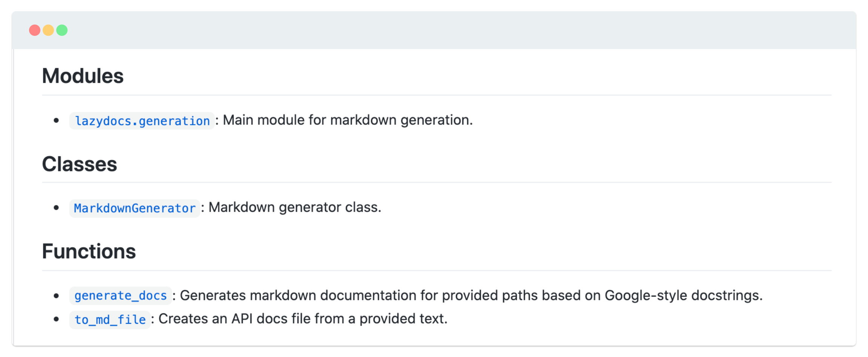The image size is (868, 357).
Task: Click the bullet point before MarkdownGenerator
Action: click(x=56, y=208)
